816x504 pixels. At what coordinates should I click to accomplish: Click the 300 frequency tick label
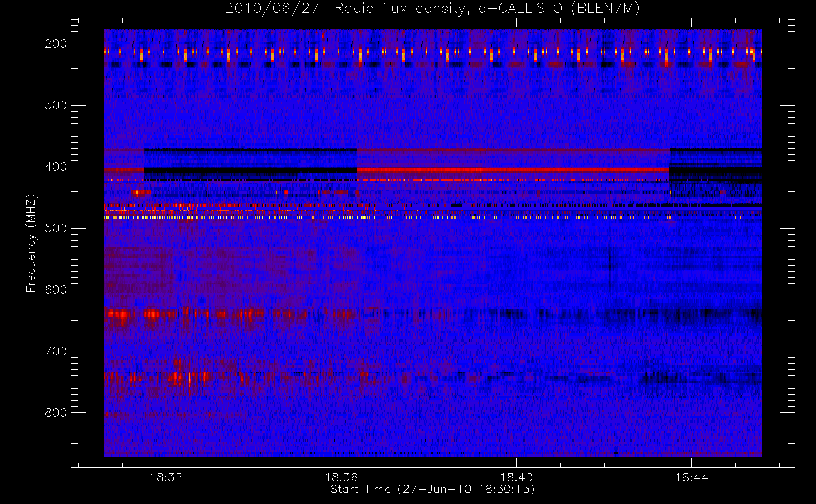(x=56, y=105)
